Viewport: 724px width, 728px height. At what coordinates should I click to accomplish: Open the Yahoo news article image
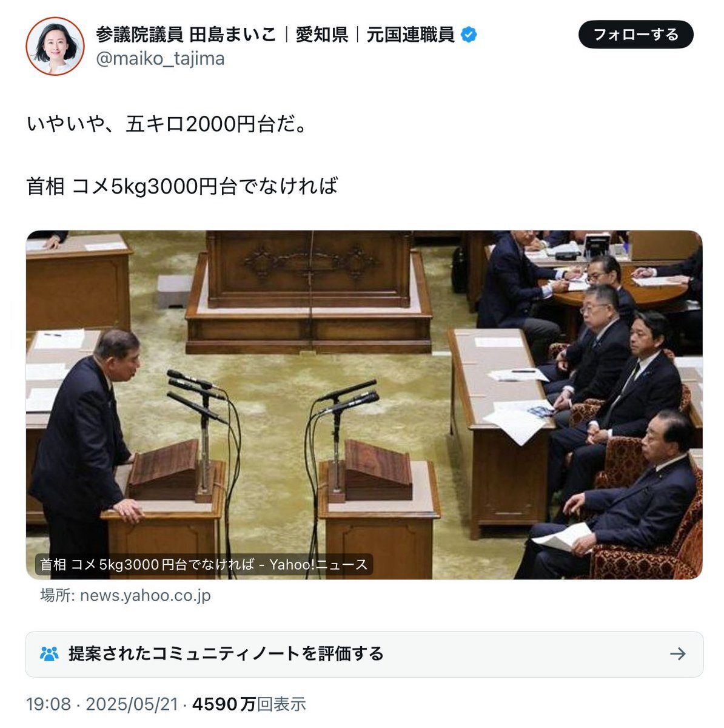[364, 405]
